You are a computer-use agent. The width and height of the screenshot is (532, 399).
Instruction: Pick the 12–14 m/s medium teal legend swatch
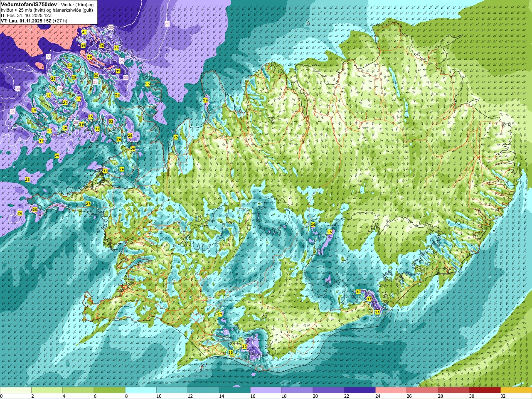(x=203, y=390)
